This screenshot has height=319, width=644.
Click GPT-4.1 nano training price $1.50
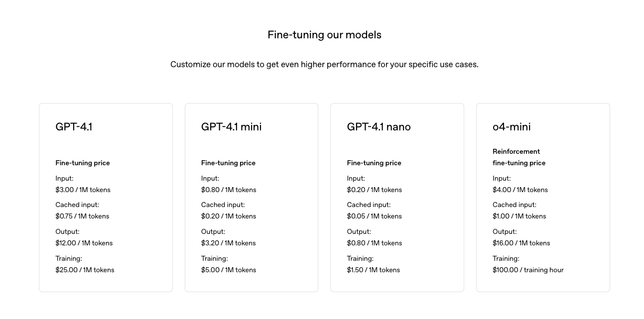coord(374,270)
